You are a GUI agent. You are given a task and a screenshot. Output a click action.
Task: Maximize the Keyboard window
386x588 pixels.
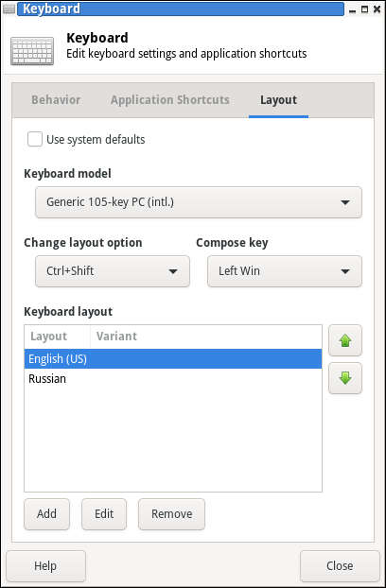pyautogui.click(x=364, y=9)
